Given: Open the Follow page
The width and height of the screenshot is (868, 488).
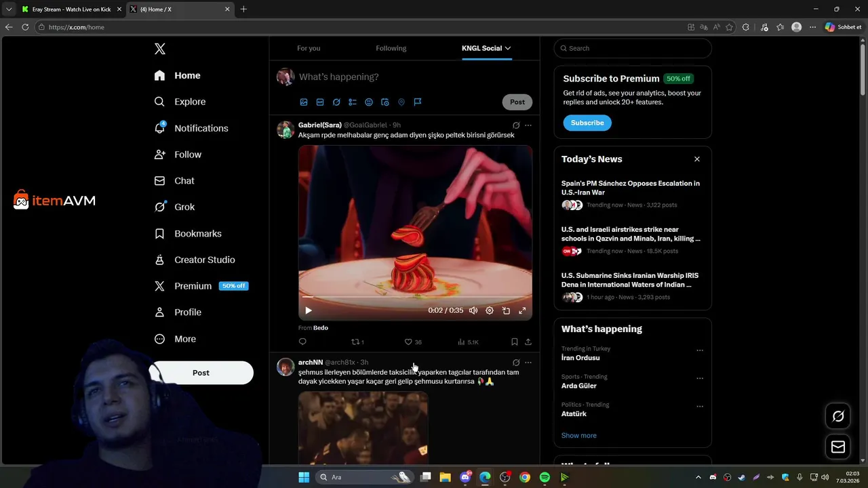Looking at the screenshot, I should 178,155.
